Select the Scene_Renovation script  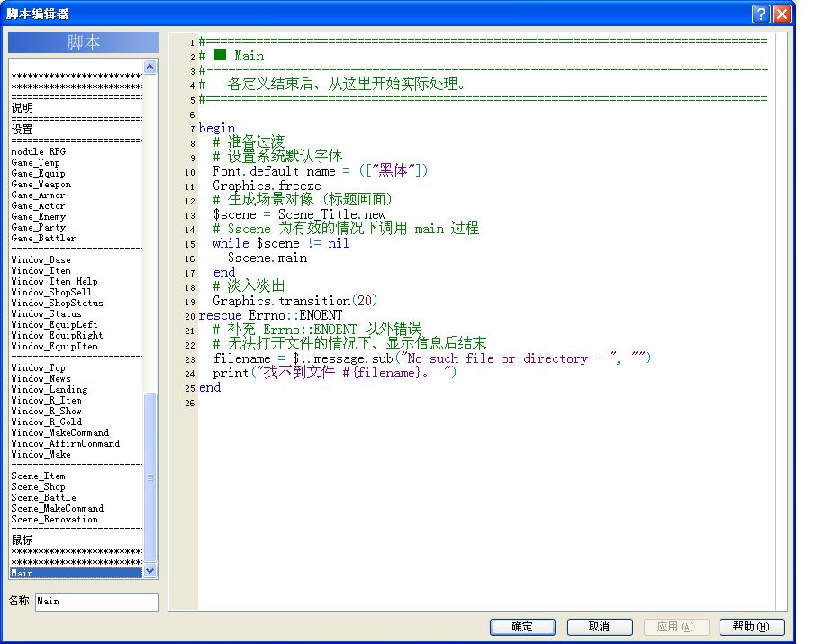[76, 519]
